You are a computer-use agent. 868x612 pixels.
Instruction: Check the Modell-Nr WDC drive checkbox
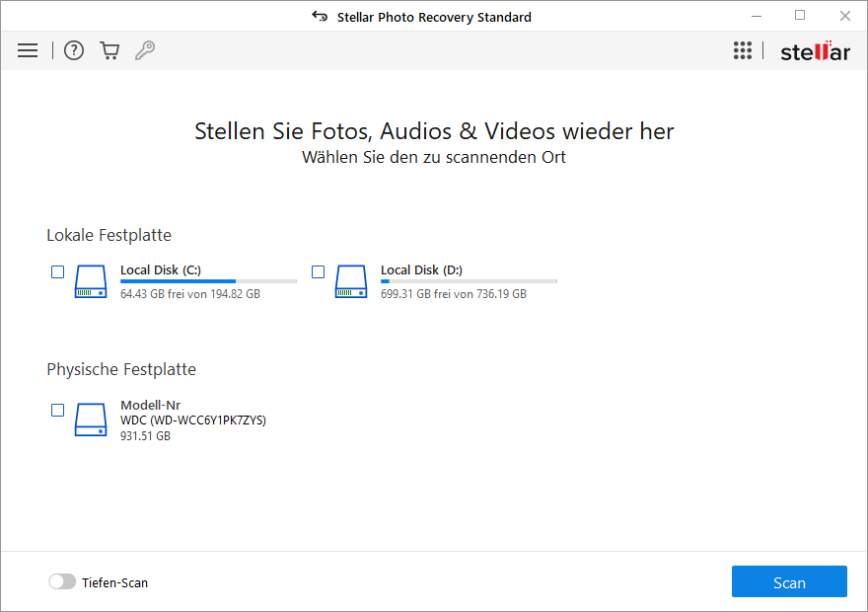tap(57, 410)
